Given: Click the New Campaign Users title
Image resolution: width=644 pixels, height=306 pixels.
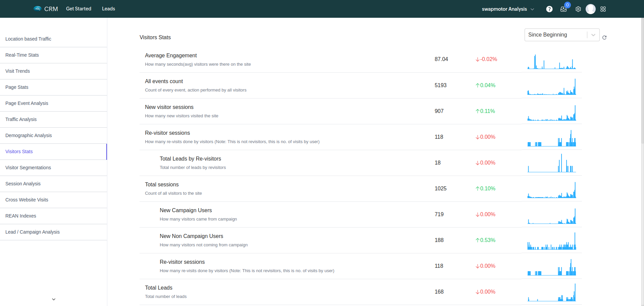Looking at the screenshot, I should pos(185,210).
